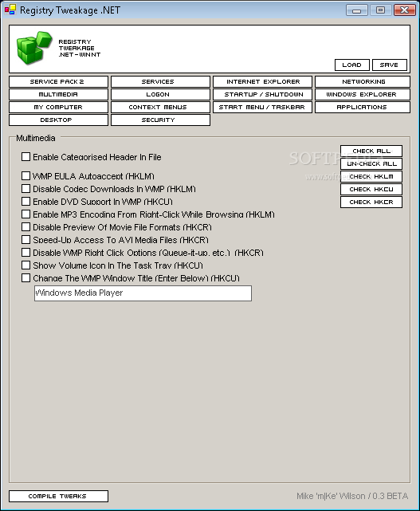Open the Logon tweaks section
The width and height of the screenshot is (420, 511).
[x=160, y=94]
